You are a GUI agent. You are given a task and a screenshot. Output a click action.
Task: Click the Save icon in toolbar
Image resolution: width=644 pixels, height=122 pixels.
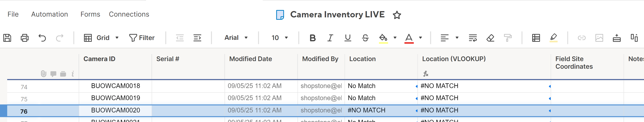(7, 38)
